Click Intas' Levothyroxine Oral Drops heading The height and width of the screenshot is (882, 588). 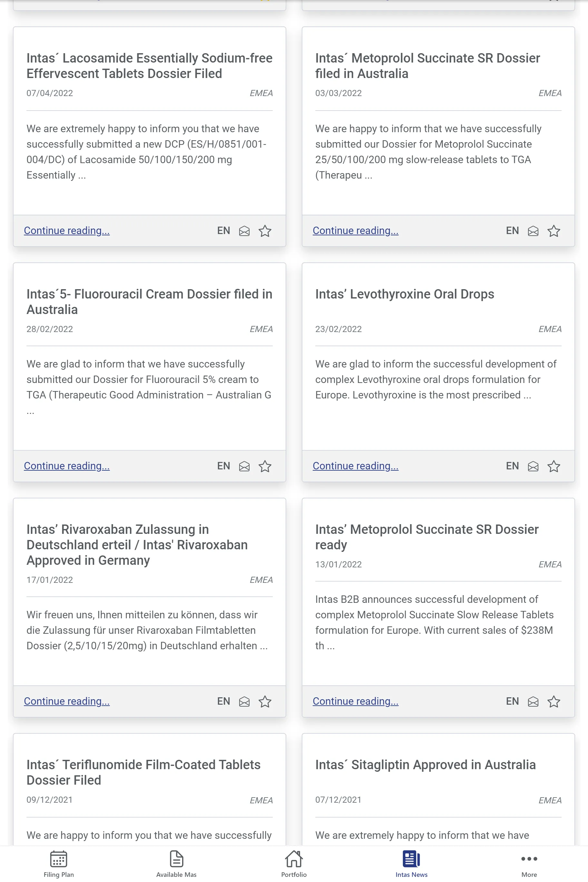[405, 294]
